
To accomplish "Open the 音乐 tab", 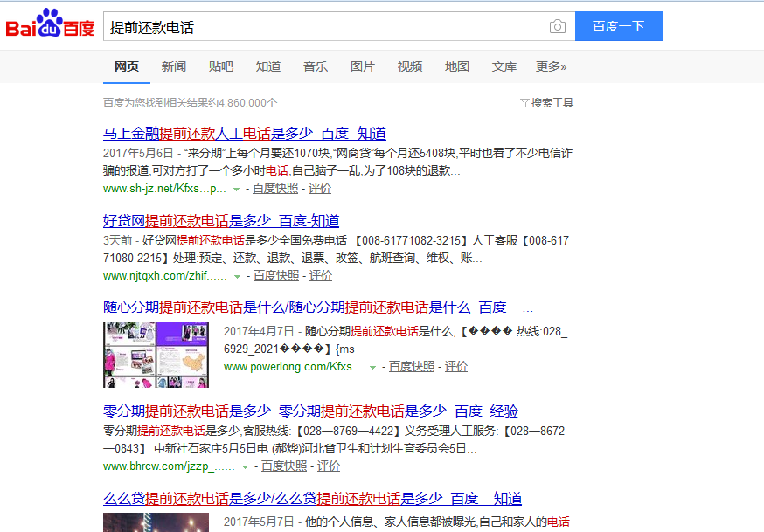I will 316,66.
